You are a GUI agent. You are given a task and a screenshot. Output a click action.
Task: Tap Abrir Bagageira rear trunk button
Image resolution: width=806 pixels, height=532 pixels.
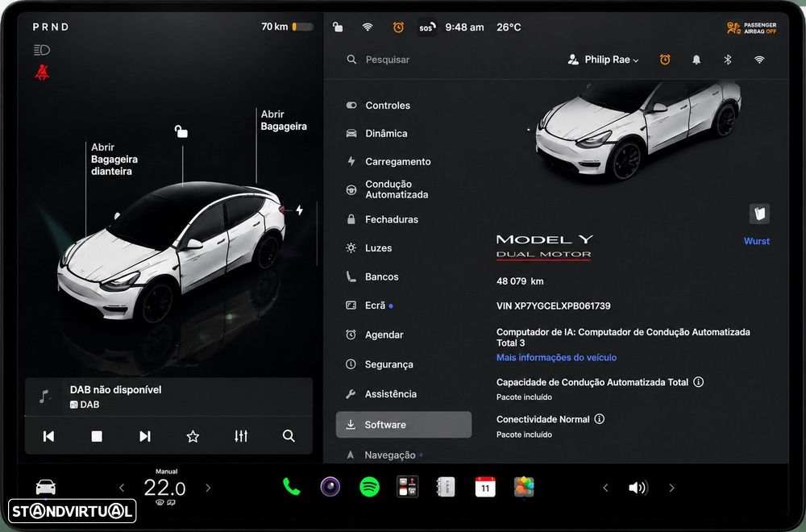(x=283, y=120)
